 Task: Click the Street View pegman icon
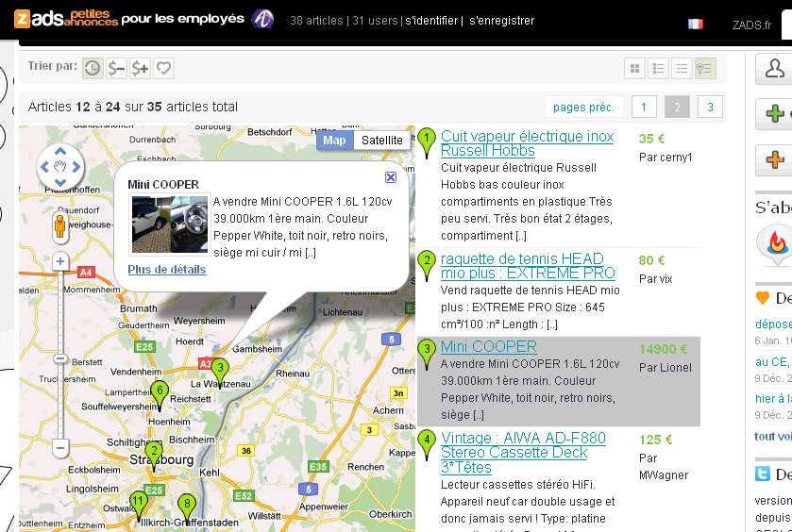(x=60, y=226)
